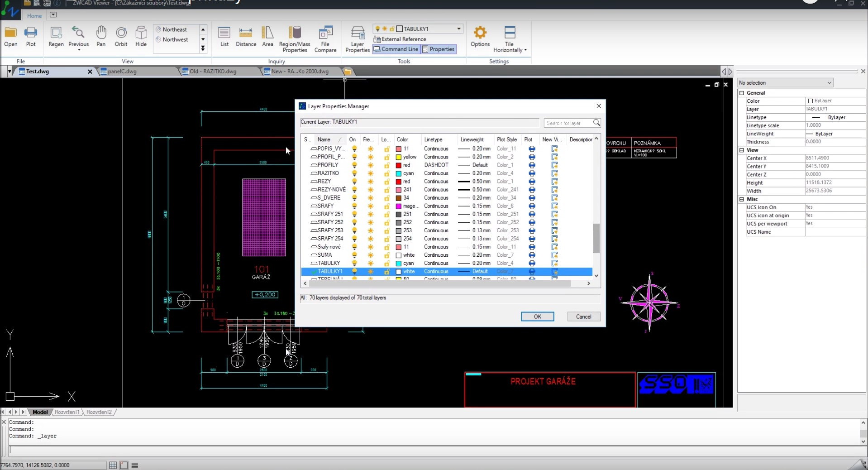Open the No selection dropdown in Properties

tap(785, 83)
